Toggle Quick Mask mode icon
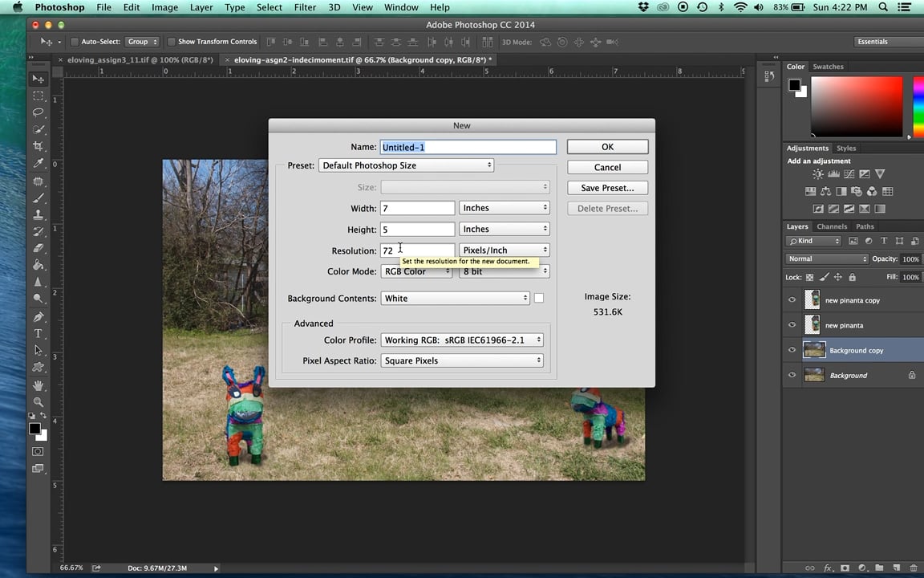The image size is (924, 578). click(38, 451)
